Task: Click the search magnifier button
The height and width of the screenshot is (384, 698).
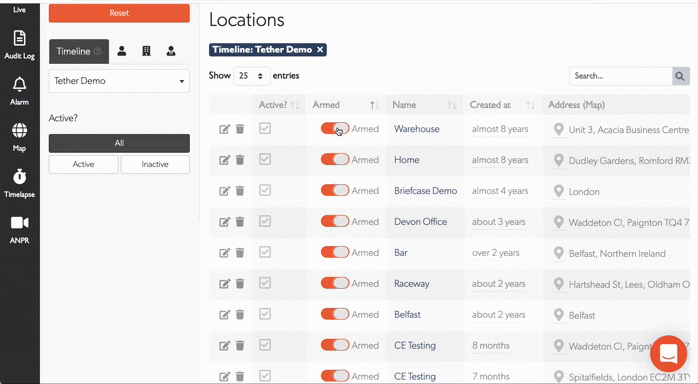Action: point(680,76)
